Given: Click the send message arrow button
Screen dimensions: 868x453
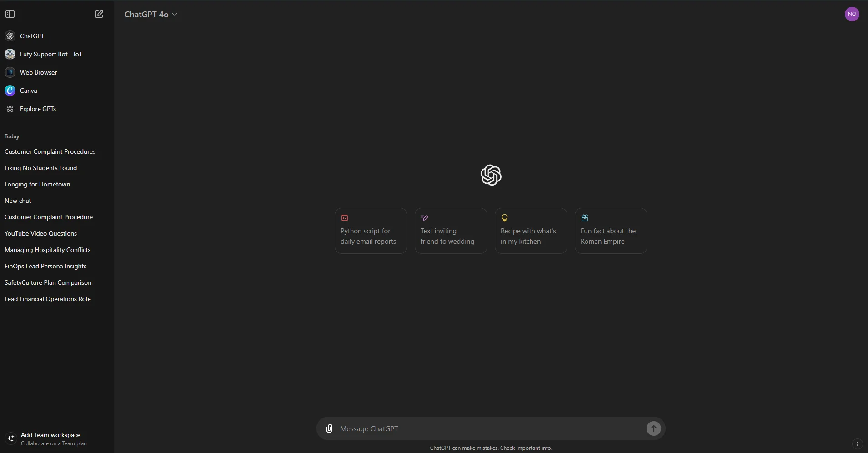Looking at the screenshot, I should pos(653,428).
